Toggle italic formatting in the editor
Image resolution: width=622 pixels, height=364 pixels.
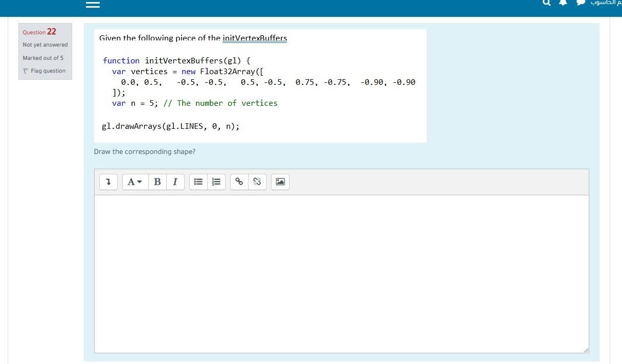[x=175, y=181]
